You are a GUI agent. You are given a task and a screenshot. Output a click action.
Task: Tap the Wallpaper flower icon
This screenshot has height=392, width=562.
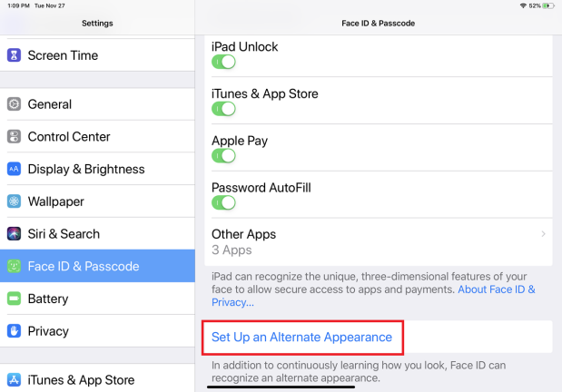pos(14,201)
